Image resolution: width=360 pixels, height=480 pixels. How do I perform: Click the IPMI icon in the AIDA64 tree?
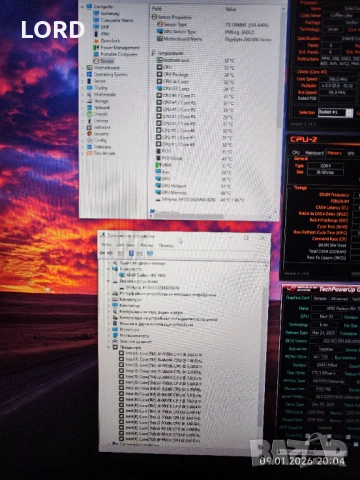click(96, 34)
